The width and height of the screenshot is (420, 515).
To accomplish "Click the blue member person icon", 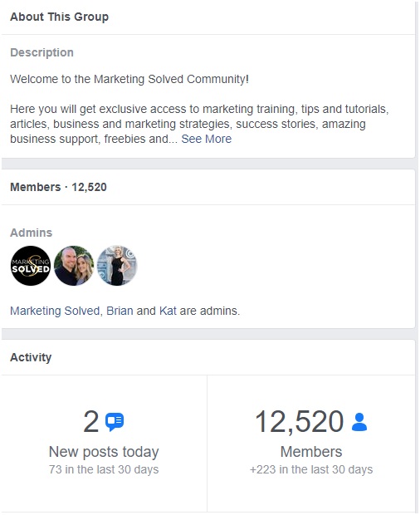I will click(359, 422).
